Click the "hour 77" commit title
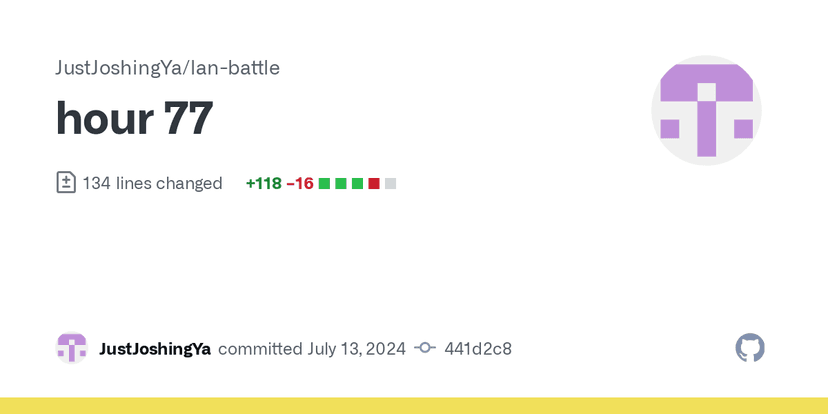The height and width of the screenshot is (414, 828). tap(134, 119)
